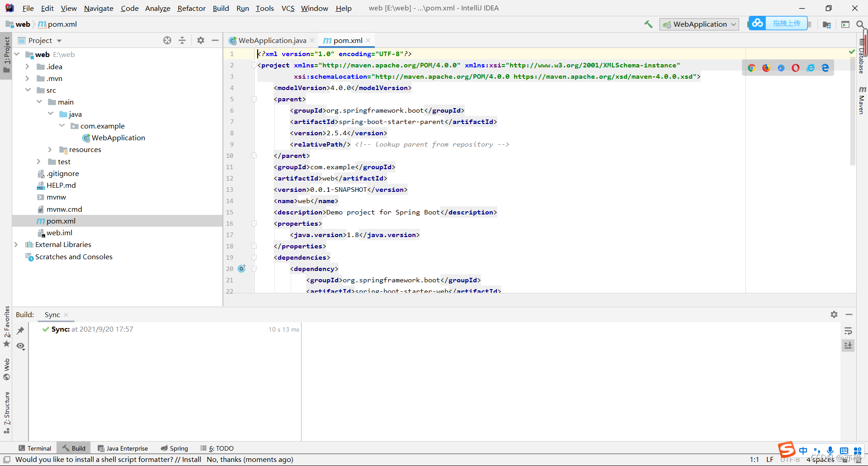This screenshot has width=868, height=466.
Task: Open the Maven side tool window
Action: coord(862,100)
